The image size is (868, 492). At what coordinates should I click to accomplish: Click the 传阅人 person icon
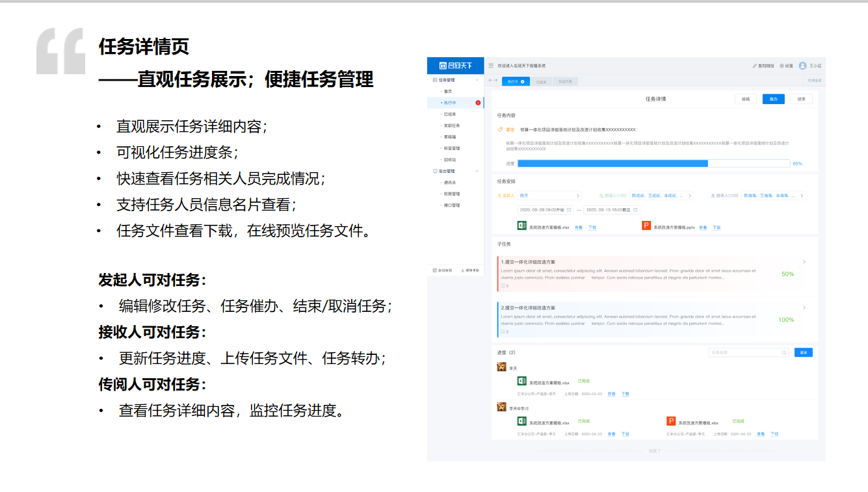[x=601, y=196]
